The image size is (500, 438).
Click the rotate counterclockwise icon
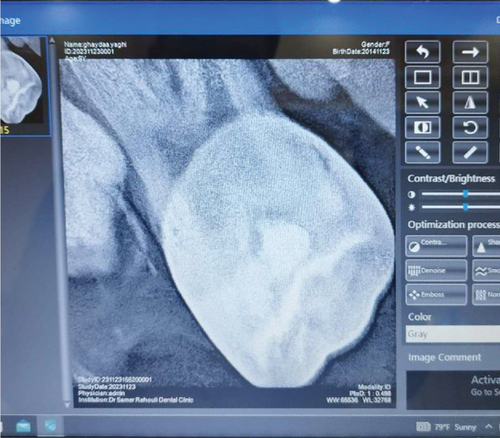(x=470, y=127)
